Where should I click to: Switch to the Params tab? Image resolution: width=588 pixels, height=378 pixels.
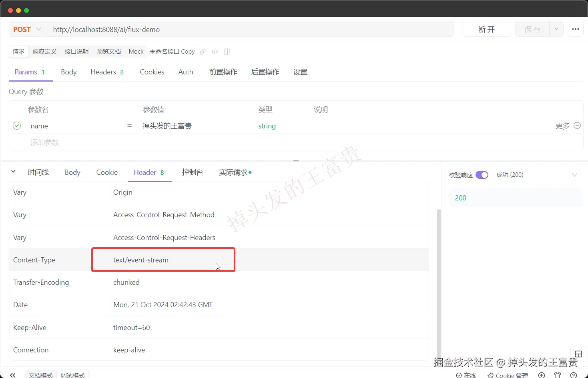point(30,72)
